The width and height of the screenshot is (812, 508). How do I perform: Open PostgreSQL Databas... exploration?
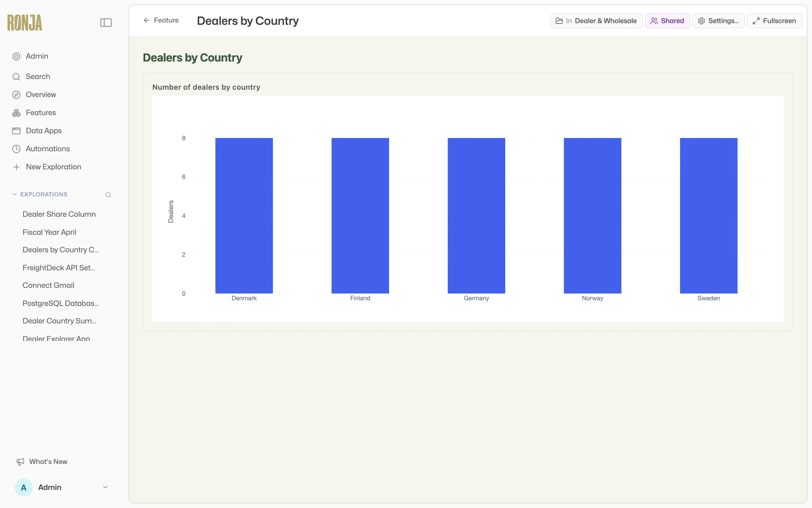(60, 303)
